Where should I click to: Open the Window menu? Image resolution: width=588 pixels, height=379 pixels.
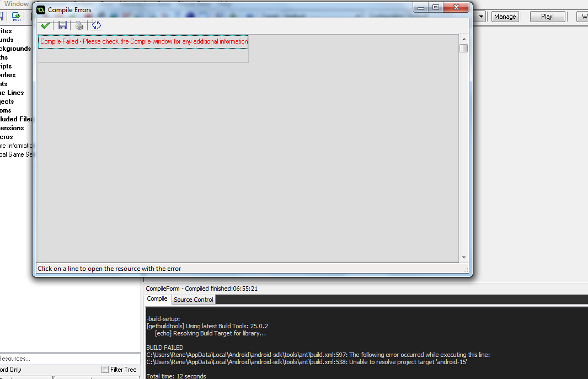tap(16, 4)
